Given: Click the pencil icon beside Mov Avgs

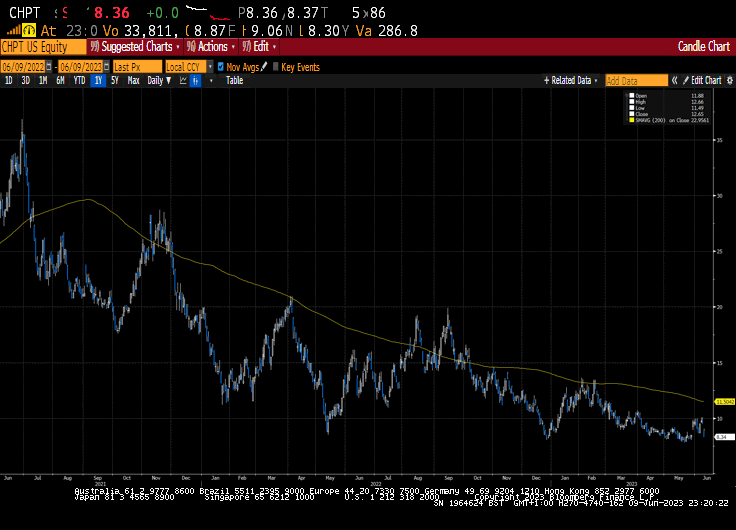Looking at the screenshot, I should (x=264, y=67).
